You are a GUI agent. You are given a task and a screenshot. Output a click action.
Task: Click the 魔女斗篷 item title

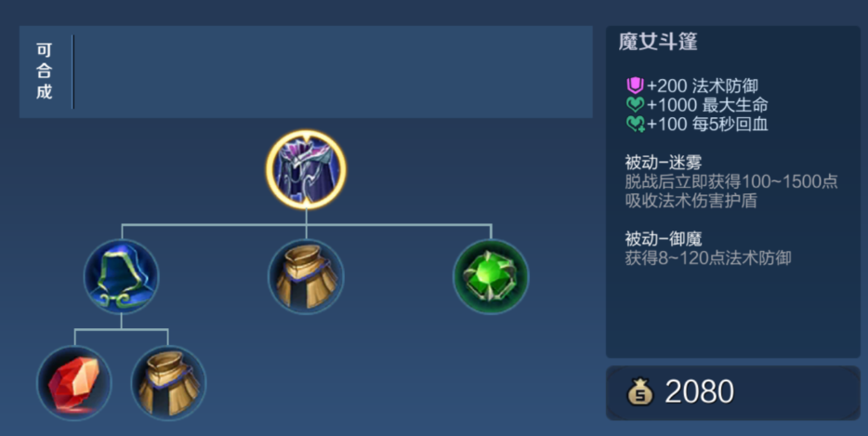click(x=658, y=42)
